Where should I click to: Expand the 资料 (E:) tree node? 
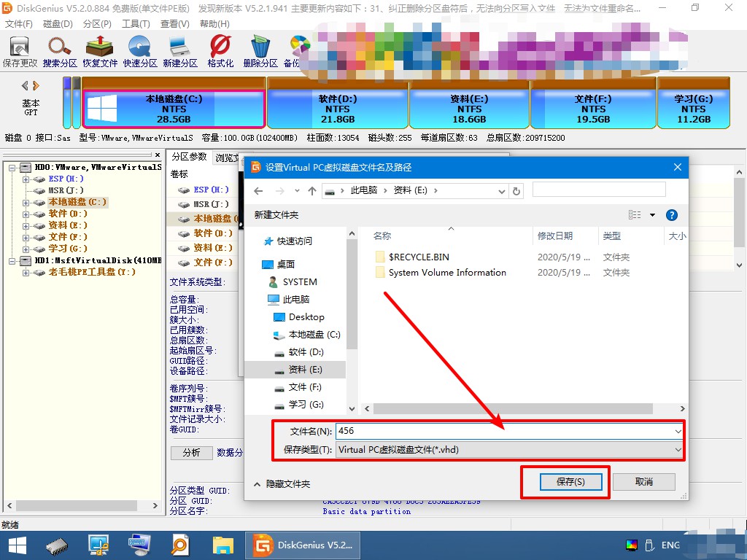(26, 226)
